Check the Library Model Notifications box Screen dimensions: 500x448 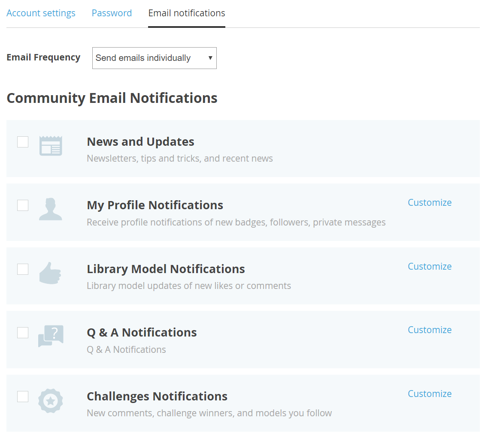[23, 269]
